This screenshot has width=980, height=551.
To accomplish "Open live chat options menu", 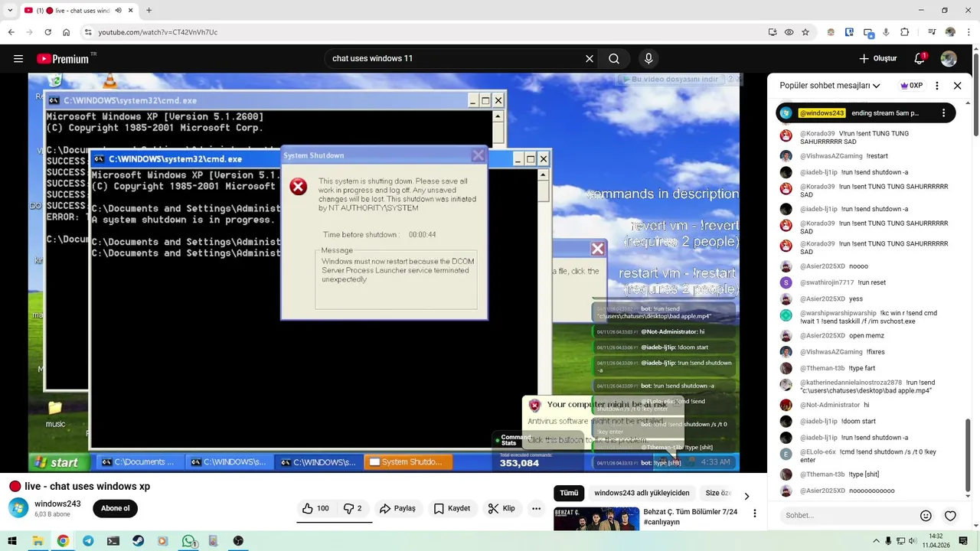I will [x=937, y=86].
